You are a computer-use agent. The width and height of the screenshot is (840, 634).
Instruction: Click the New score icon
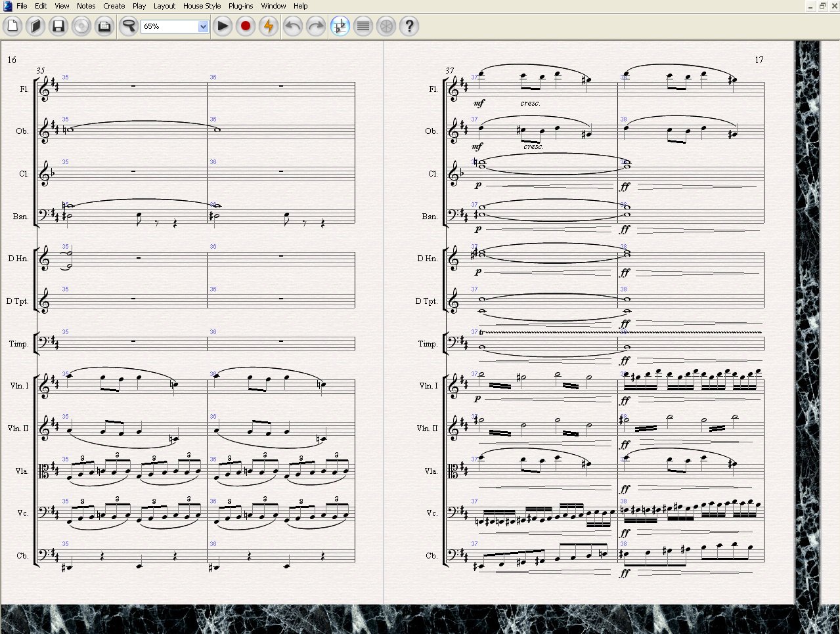pyautogui.click(x=12, y=26)
